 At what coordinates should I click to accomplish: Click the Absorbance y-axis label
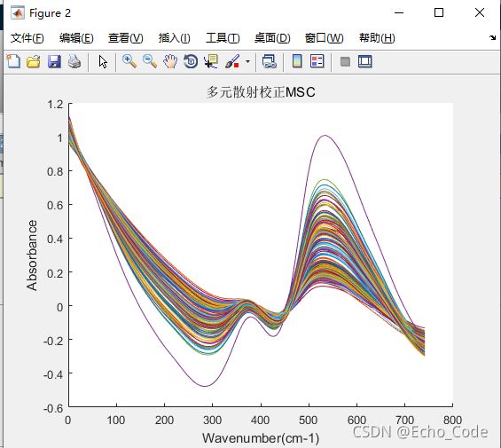[32, 255]
